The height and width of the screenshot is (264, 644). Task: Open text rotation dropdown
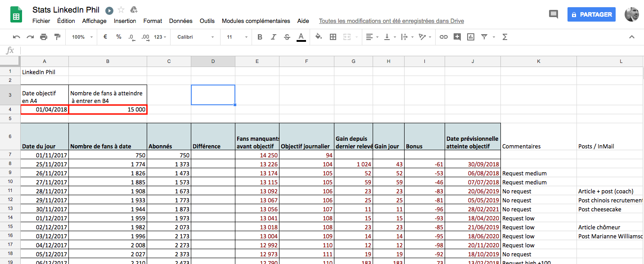pos(424,37)
